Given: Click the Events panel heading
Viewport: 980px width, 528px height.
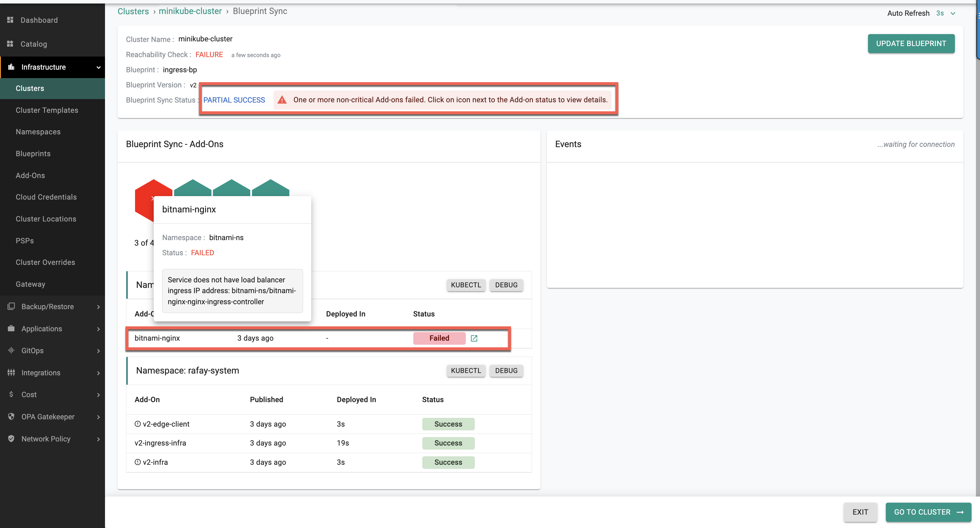Looking at the screenshot, I should pyautogui.click(x=568, y=144).
